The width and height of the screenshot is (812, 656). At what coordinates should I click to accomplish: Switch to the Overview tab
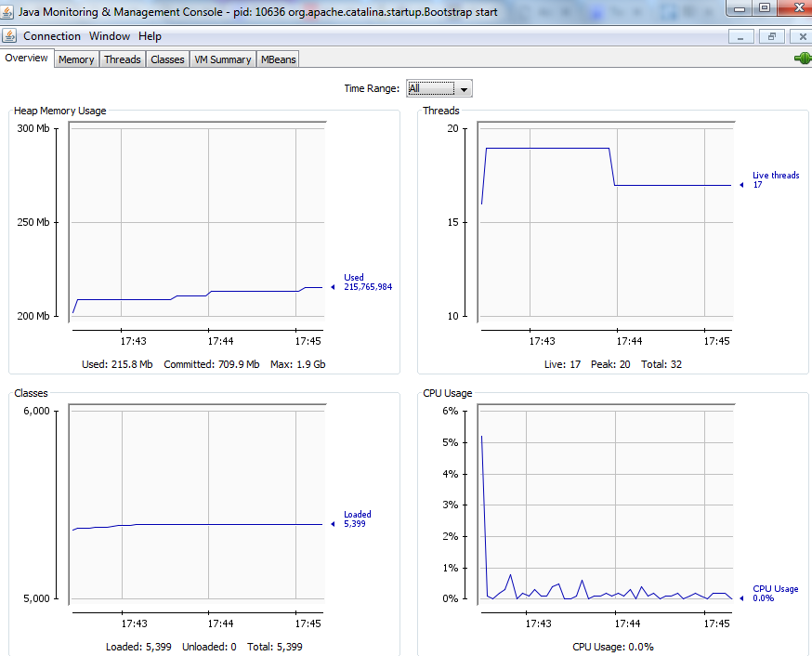coord(26,58)
